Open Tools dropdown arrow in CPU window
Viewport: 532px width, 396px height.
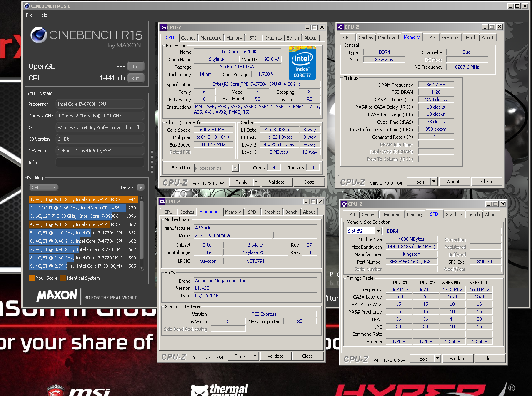[256, 182]
